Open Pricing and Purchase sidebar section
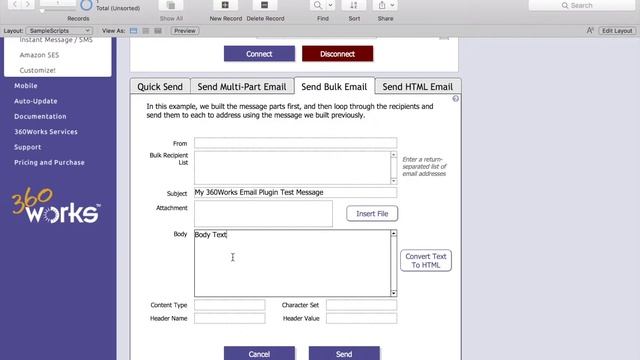640x360 pixels. coord(49,162)
